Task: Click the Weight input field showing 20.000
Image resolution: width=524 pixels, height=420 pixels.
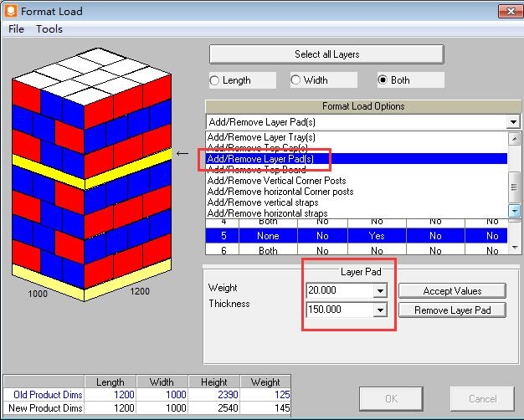Action: (339, 290)
